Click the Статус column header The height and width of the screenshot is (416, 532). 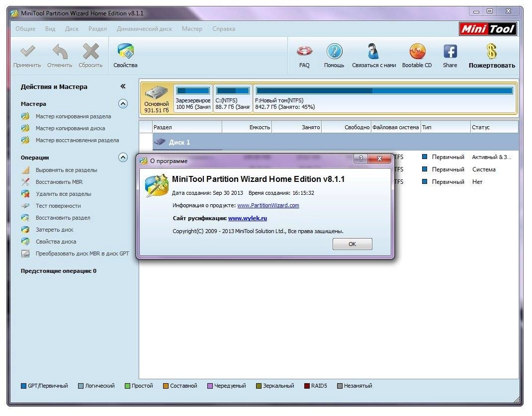(494, 127)
